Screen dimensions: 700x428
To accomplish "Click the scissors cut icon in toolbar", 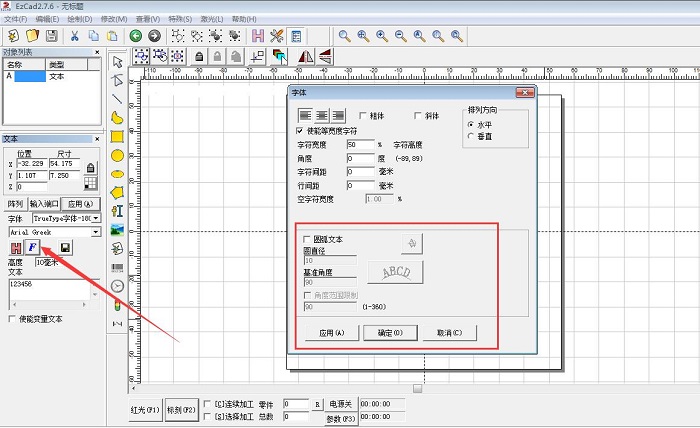I will point(76,36).
